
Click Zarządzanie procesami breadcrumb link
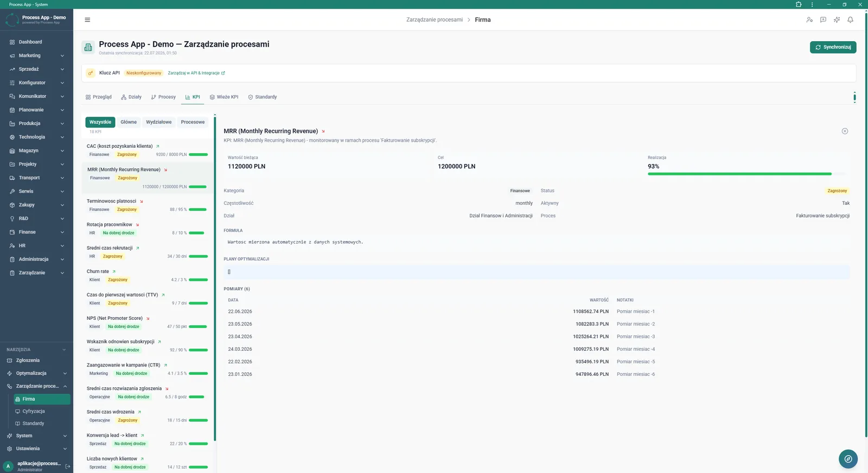[x=434, y=20]
